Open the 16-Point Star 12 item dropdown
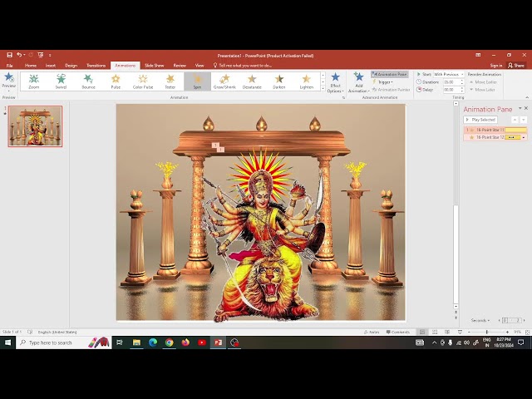This screenshot has width=532, height=399. 524,137
